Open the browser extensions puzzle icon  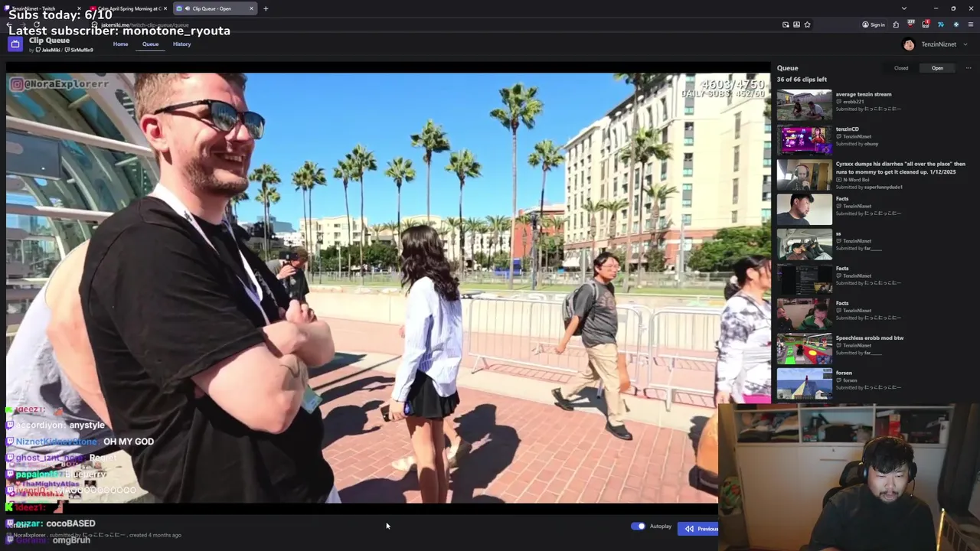pos(896,24)
